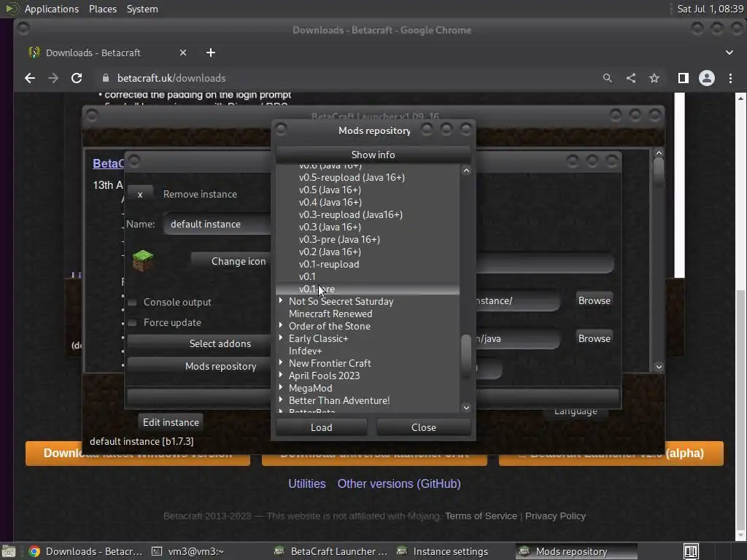747x560 pixels.
Task: Open Terms of Service link
Action: (x=481, y=516)
